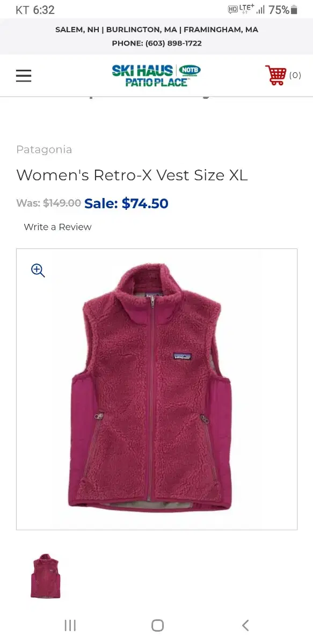This screenshot has height=644, width=313.
Task: Open Android recent apps button
Action: [70, 625]
